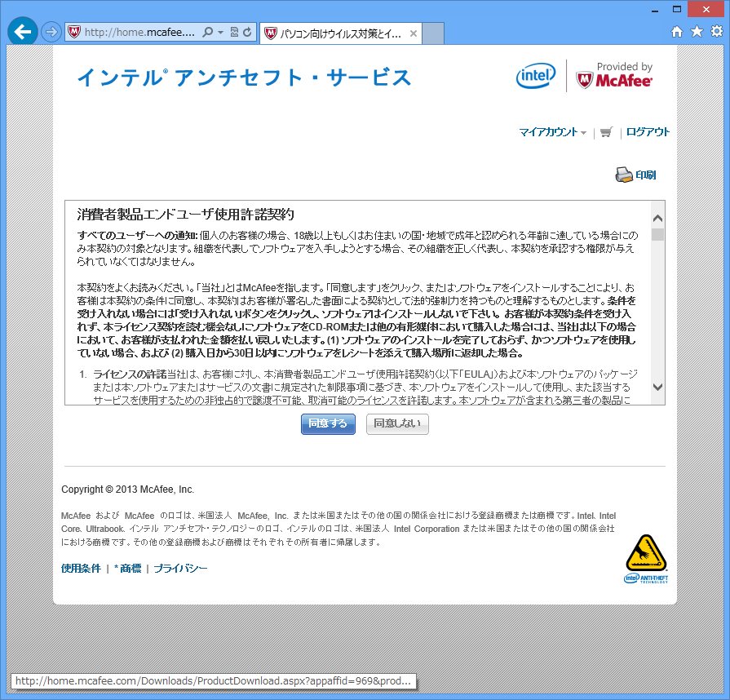Click the インテル アンチセフト・サービス heading

(245, 78)
